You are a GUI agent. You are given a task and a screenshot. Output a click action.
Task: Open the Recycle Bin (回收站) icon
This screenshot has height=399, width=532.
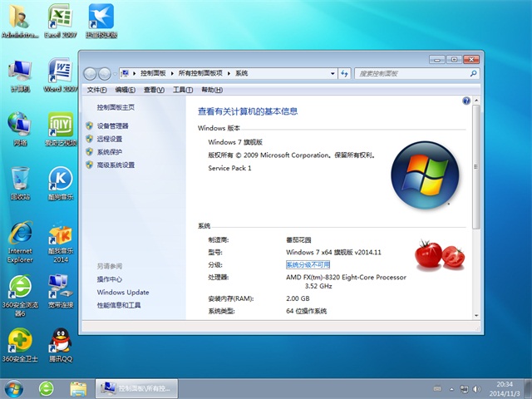(x=20, y=183)
